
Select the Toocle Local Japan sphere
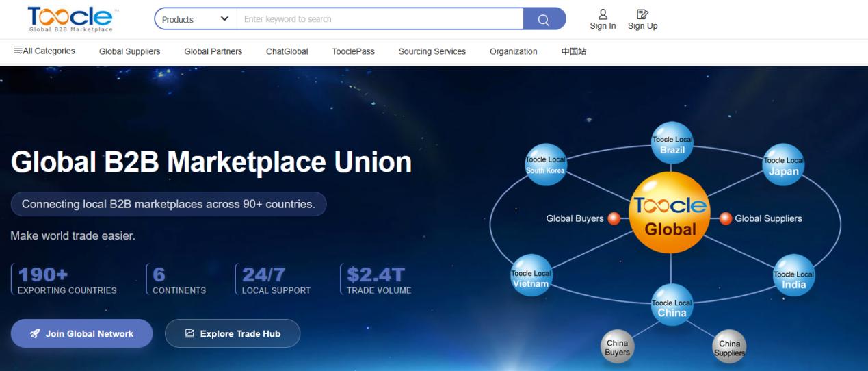pyautogui.click(x=783, y=165)
